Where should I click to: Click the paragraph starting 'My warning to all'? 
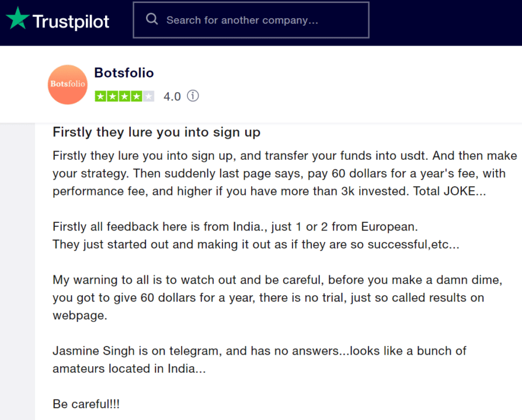point(277,297)
